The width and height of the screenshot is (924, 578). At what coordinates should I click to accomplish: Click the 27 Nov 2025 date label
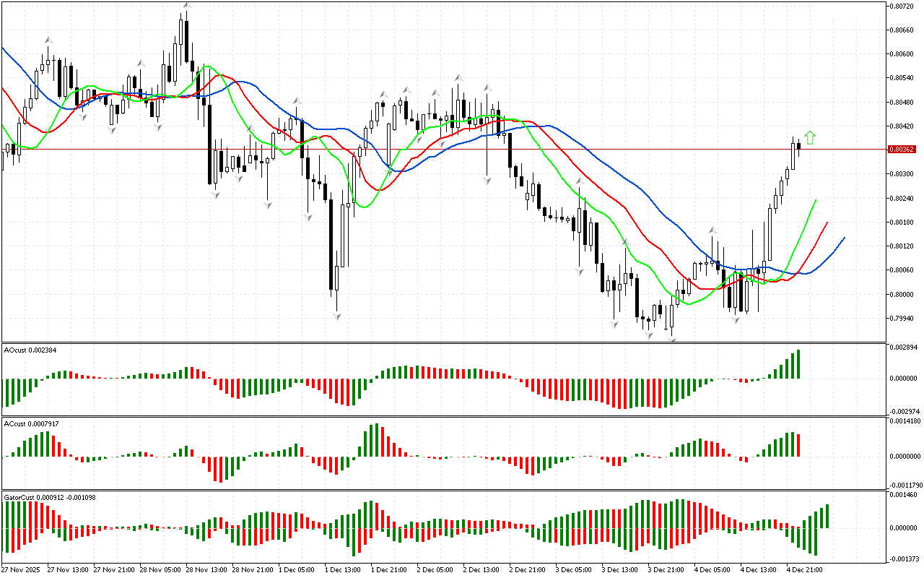tap(22, 570)
